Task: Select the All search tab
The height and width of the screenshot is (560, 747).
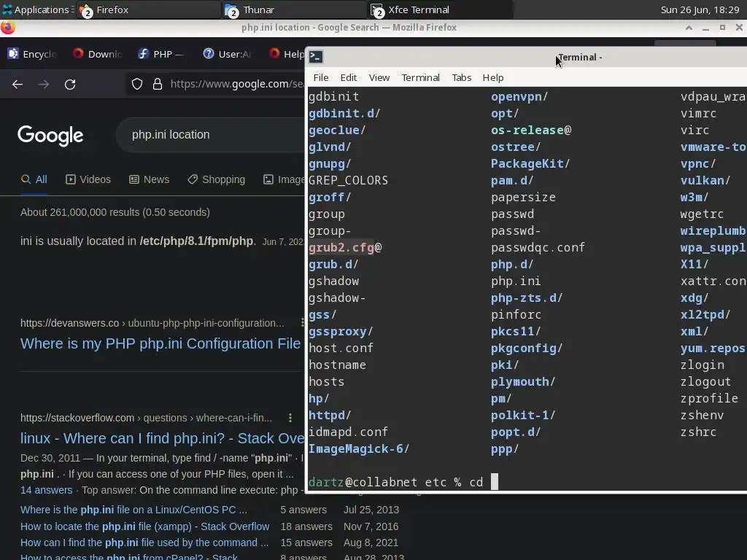Action: pos(34,179)
